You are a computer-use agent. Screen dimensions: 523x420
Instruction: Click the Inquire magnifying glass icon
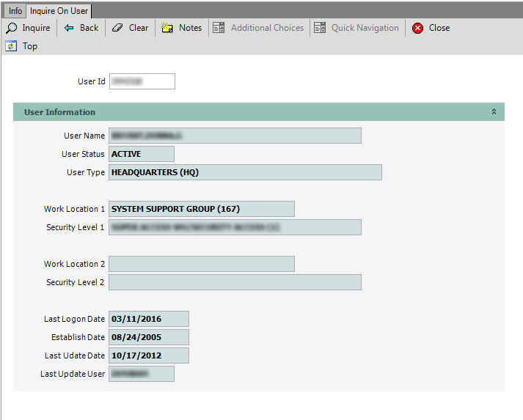12,28
